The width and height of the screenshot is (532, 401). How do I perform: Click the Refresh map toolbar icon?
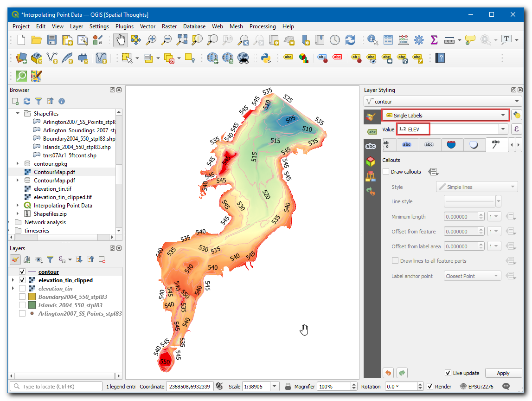pos(350,40)
